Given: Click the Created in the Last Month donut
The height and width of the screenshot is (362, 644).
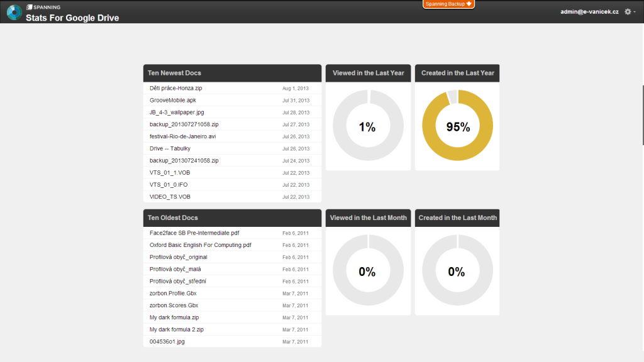Looking at the screenshot, I should 458,270.
